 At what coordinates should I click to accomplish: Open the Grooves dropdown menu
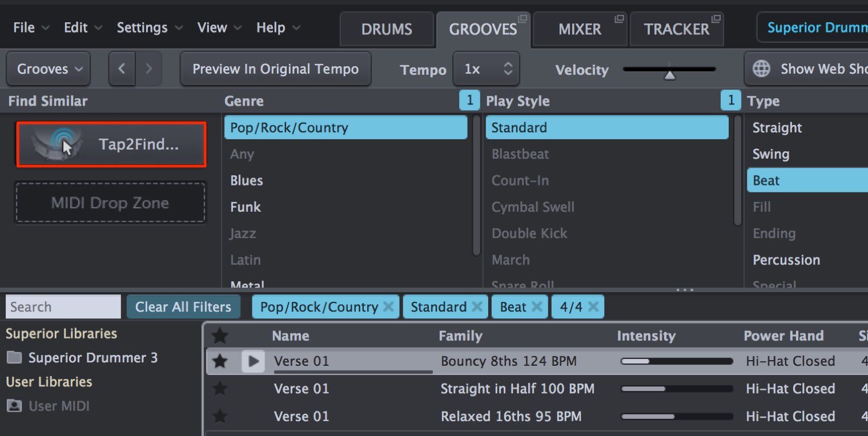click(49, 69)
